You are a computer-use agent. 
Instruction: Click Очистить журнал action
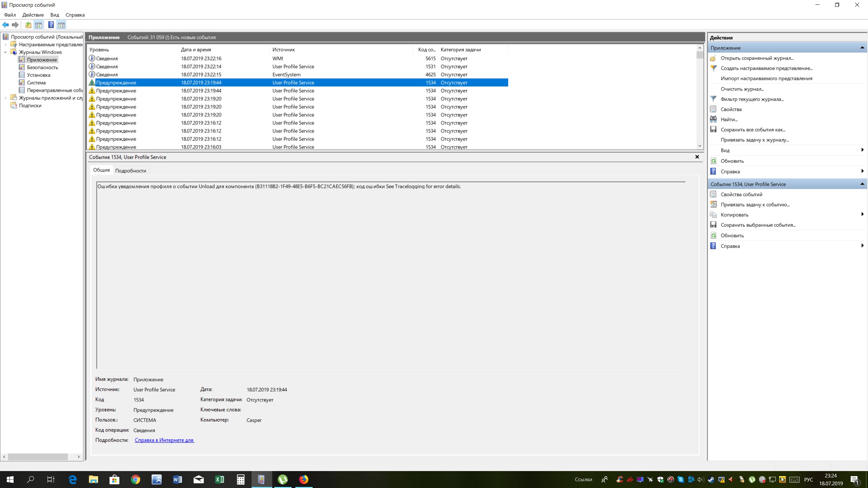tap(742, 89)
